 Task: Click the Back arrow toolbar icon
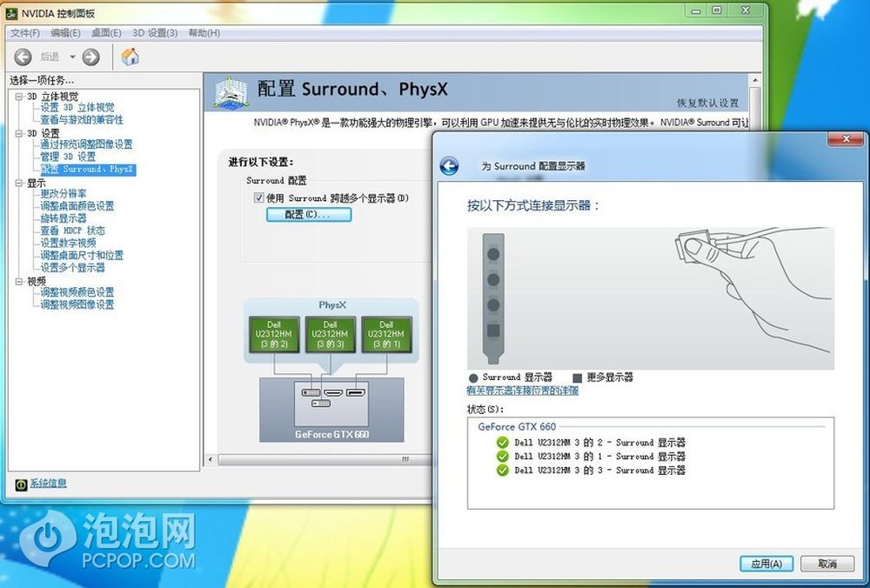pyautogui.click(x=23, y=57)
